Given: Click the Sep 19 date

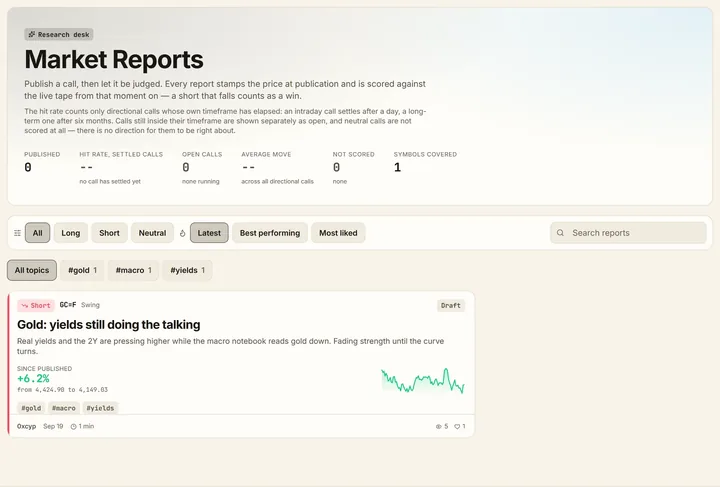Looking at the screenshot, I should point(53,426).
